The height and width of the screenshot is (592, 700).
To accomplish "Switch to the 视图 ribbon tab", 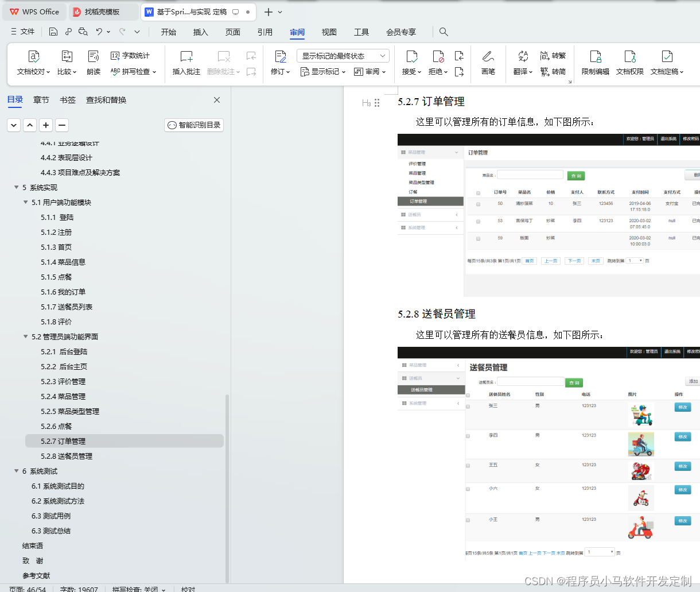I will [x=329, y=32].
